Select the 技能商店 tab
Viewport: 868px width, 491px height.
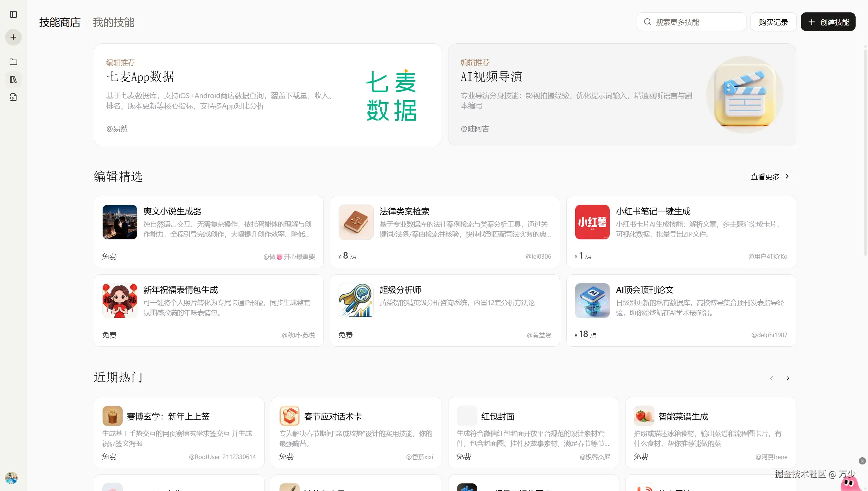pyautogui.click(x=60, y=22)
